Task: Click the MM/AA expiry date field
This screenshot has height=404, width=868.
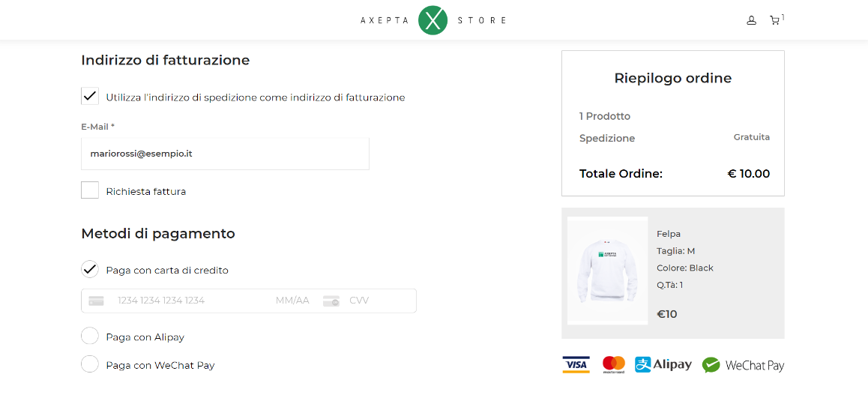Action: tap(292, 301)
